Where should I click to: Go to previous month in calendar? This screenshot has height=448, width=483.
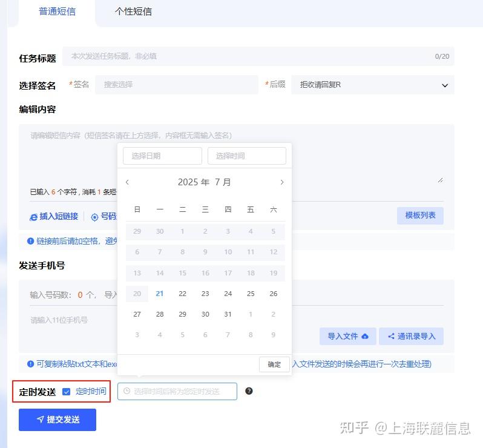(x=127, y=182)
